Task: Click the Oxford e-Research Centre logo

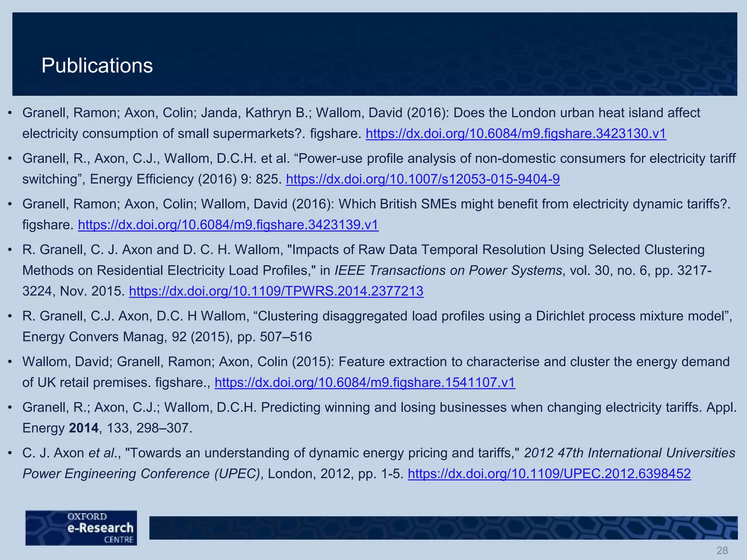Action: click(x=81, y=528)
